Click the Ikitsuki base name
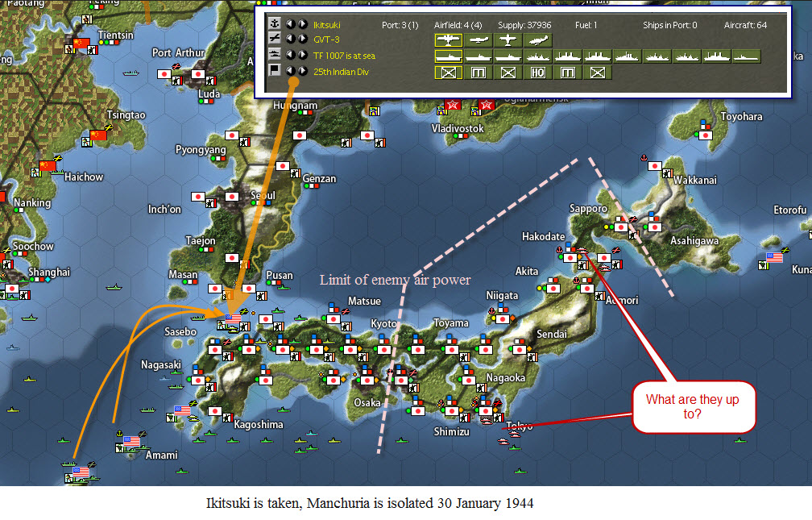Viewport: 812px width, 520px height. click(x=327, y=25)
